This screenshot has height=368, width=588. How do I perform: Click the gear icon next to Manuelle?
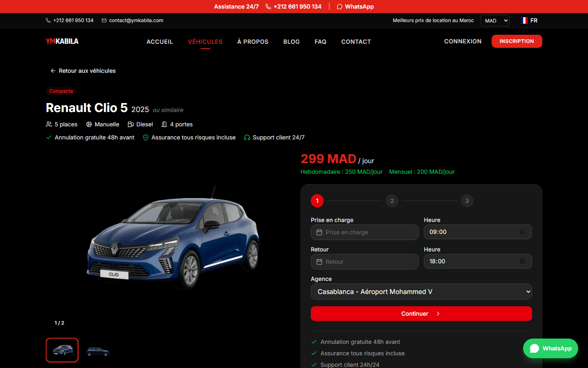(89, 124)
